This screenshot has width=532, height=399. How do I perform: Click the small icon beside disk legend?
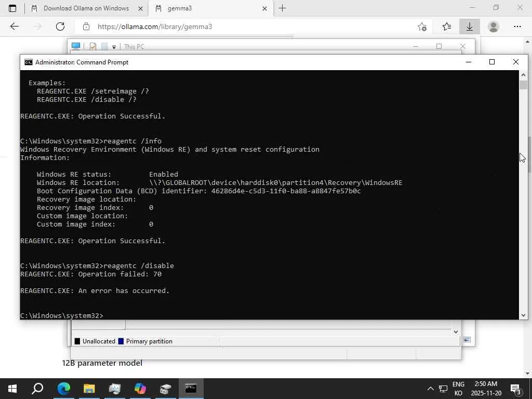467,340
